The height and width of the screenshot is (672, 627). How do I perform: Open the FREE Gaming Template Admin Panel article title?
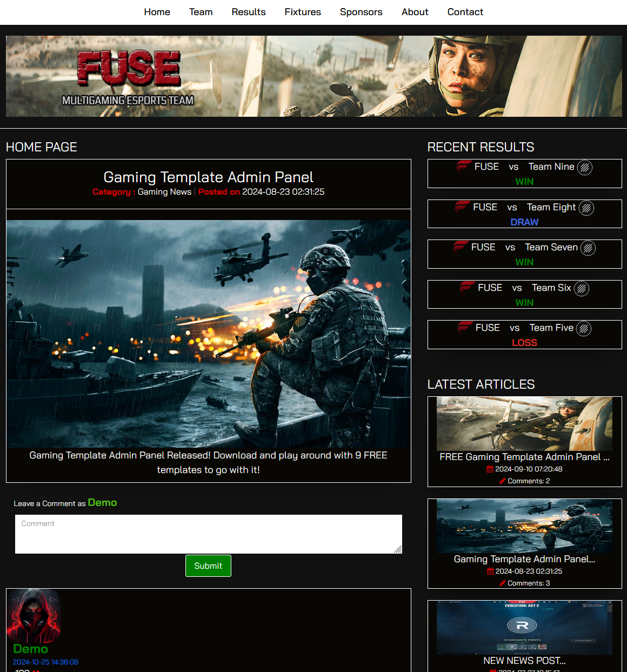(x=524, y=457)
